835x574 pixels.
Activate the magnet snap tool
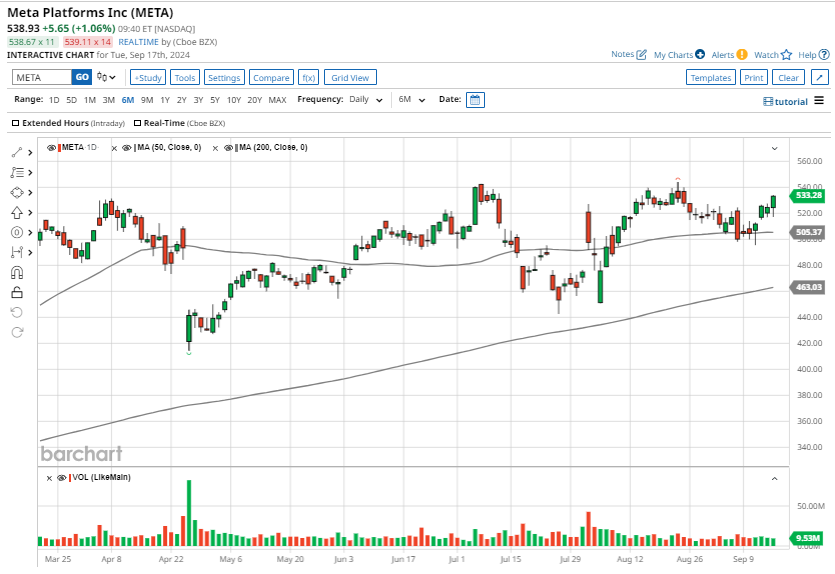(x=16, y=272)
